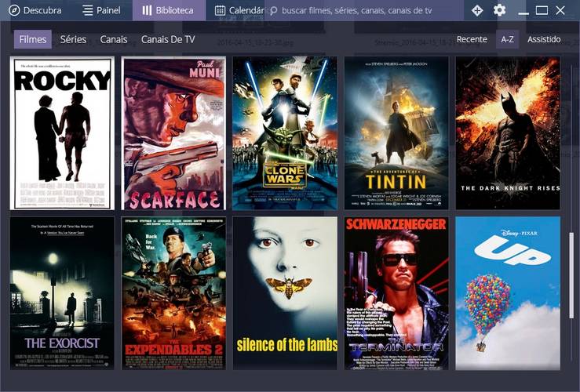Open the Scarface movie poster
Viewport: 580px width, 392px height.
pyautogui.click(x=173, y=133)
